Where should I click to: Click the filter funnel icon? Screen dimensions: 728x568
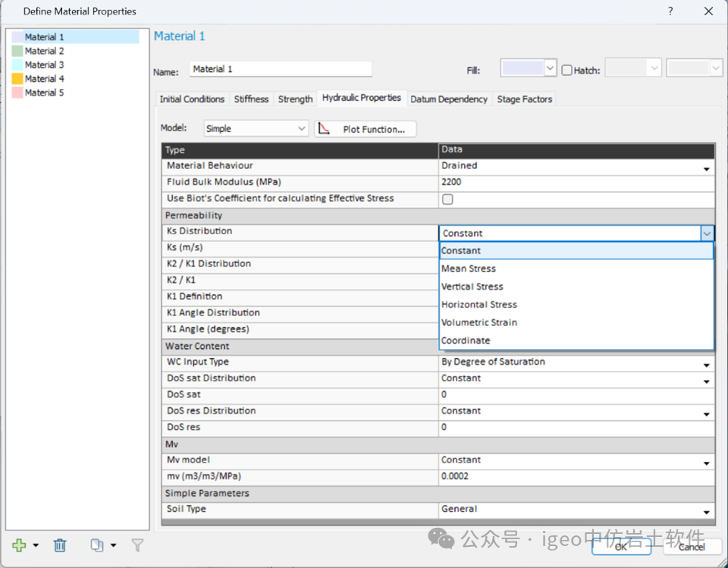(x=137, y=545)
